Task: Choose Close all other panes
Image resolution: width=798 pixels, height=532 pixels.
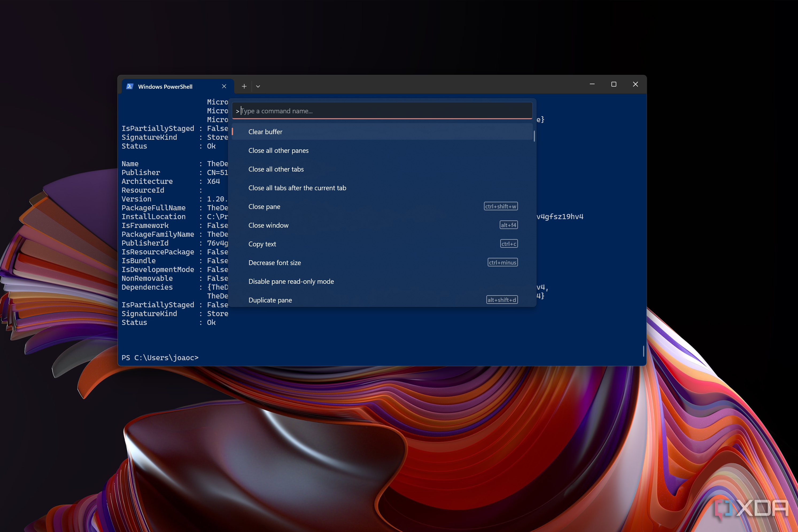Action: [x=278, y=150]
